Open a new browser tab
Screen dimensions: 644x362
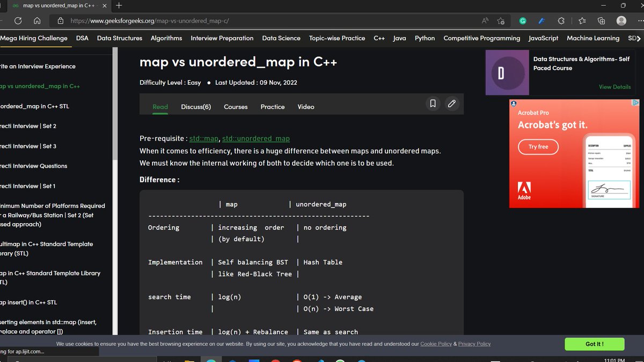[x=119, y=5]
